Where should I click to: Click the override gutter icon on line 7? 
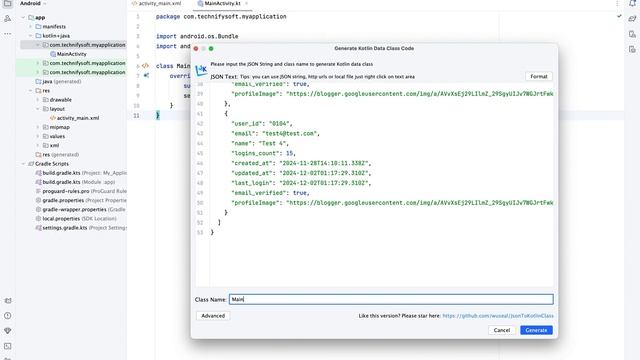point(146,76)
